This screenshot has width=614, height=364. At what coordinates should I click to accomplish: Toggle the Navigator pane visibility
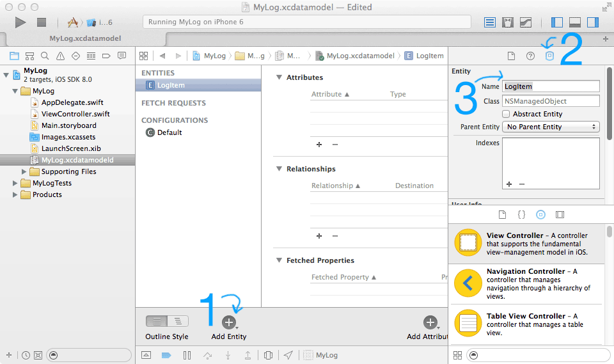[556, 22]
